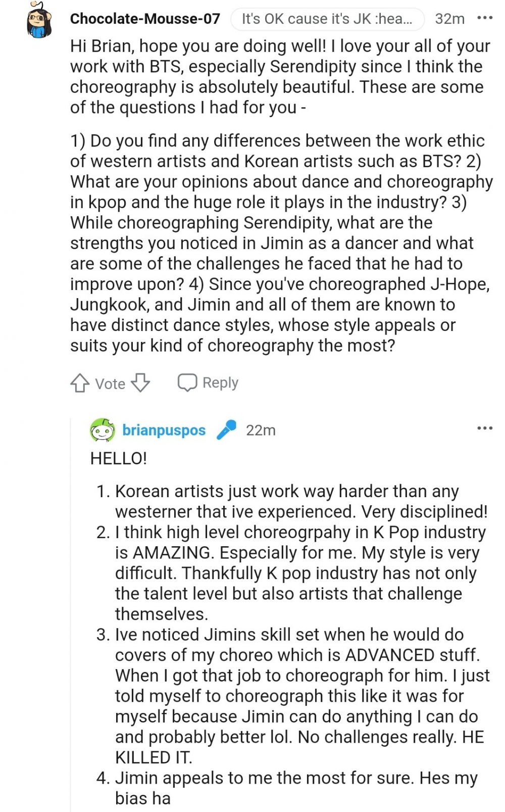505x812 pixels.
Task: Click the 32m comment timestamp
Action: coord(449,19)
